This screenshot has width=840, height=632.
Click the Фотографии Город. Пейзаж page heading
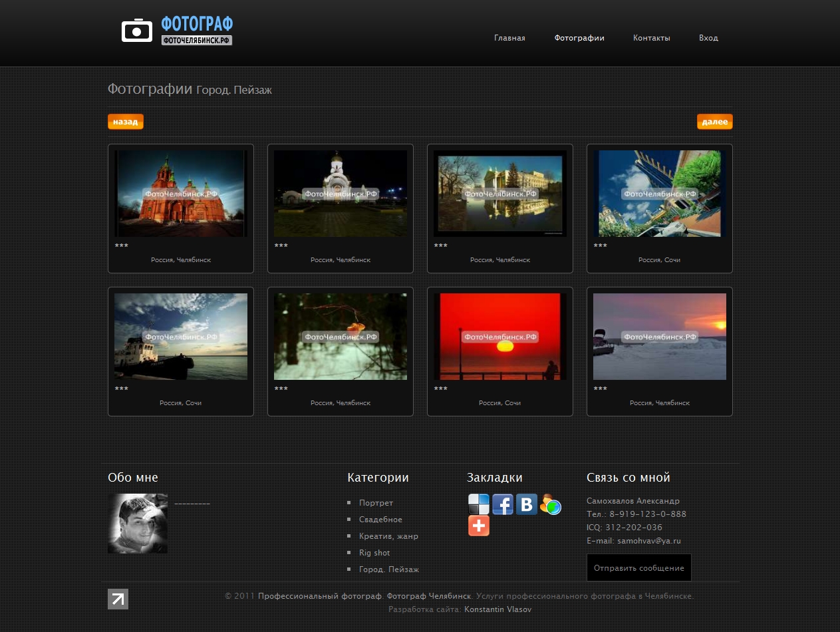click(190, 89)
